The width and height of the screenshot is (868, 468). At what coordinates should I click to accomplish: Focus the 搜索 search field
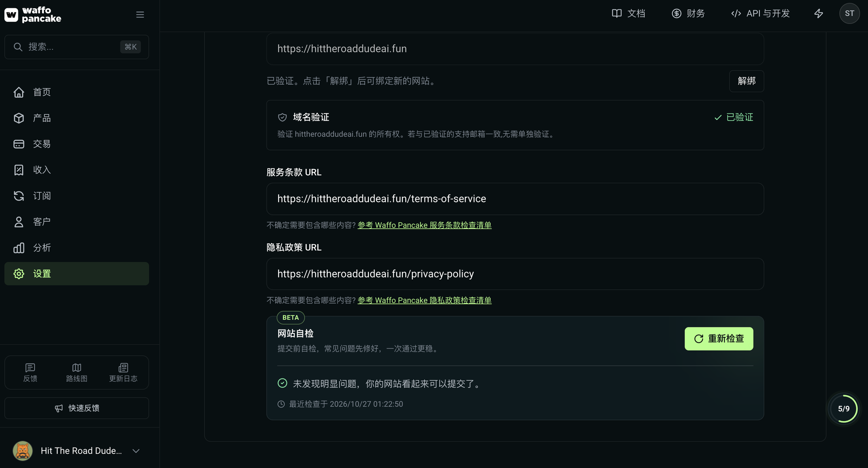click(76, 47)
